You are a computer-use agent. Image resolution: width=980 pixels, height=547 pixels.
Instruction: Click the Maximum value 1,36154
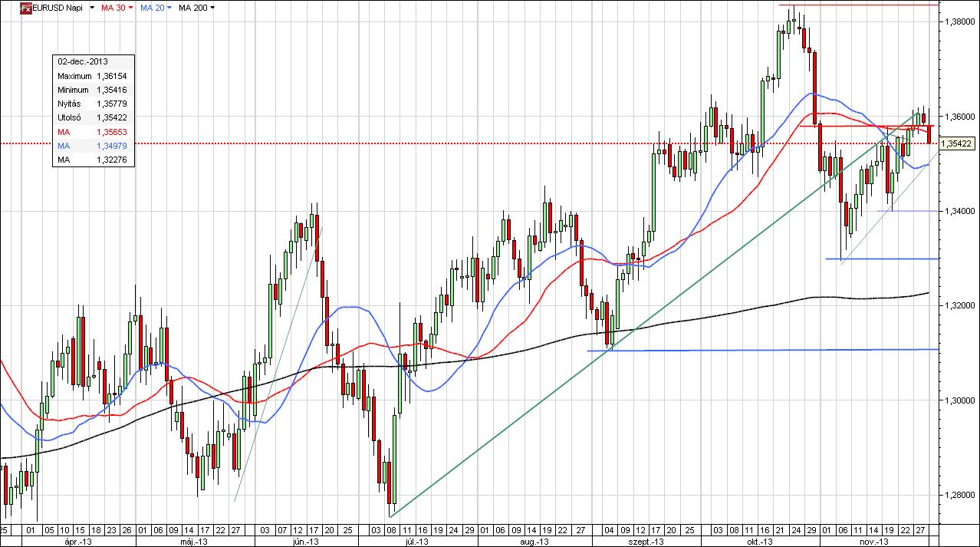tap(112, 77)
